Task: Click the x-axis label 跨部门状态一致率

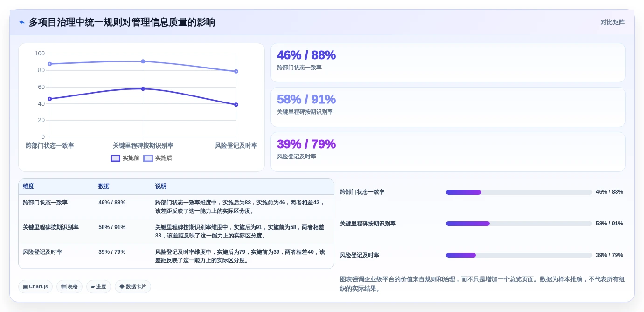Action: click(x=50, y=146)
